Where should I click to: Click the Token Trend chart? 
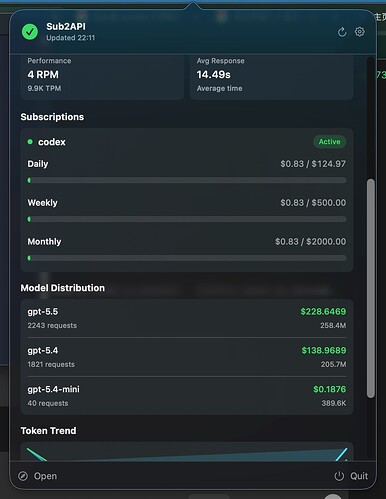coord(187,452)
